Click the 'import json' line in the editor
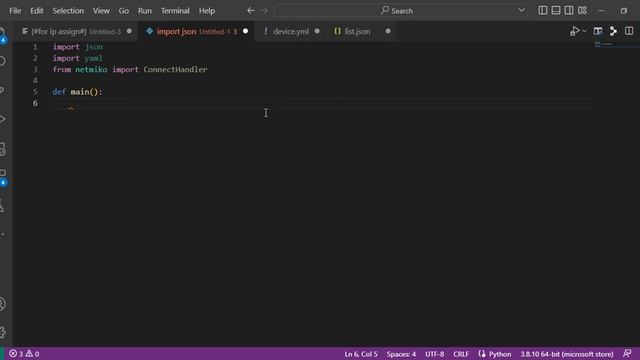This screenshot has height=360, width=640. point(78,47)
